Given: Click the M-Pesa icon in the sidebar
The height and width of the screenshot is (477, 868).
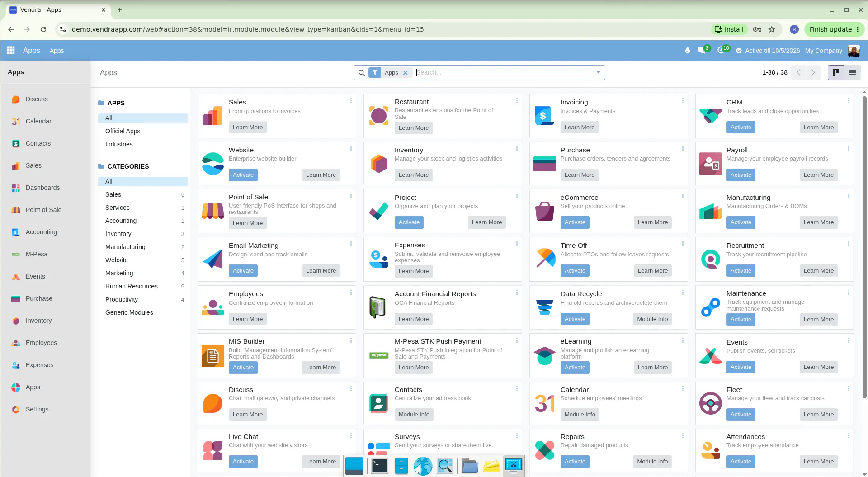Looking at the screenshot, I should (16, 255).
